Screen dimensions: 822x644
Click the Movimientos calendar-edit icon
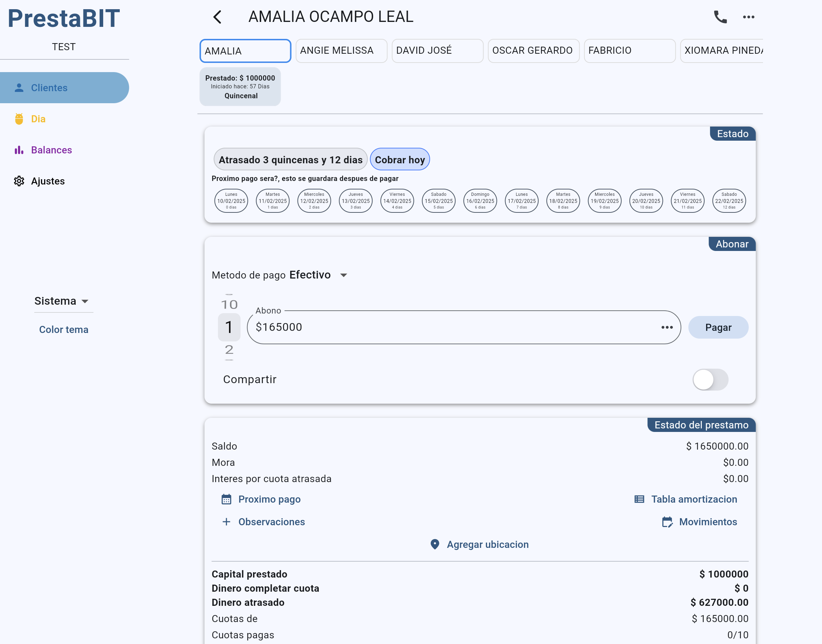[667, 522]
